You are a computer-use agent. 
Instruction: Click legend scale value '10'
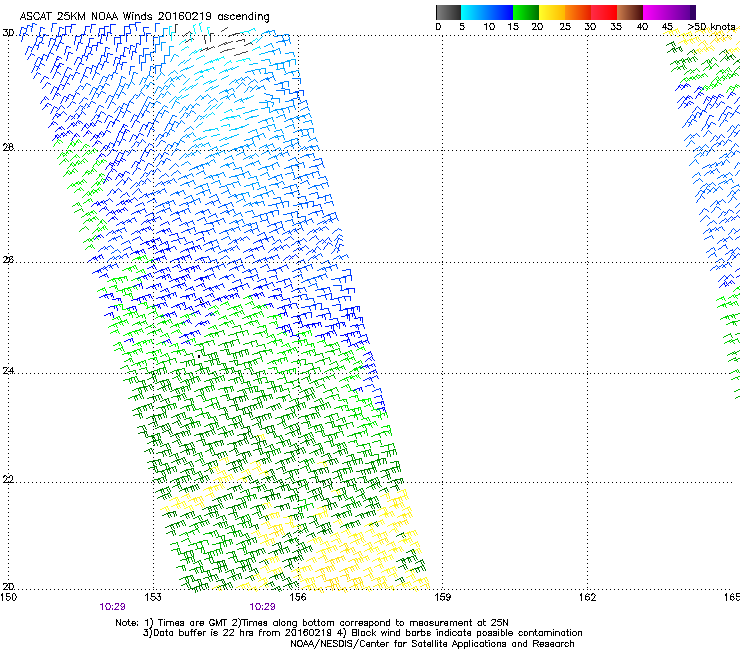(x=489, y=26)
